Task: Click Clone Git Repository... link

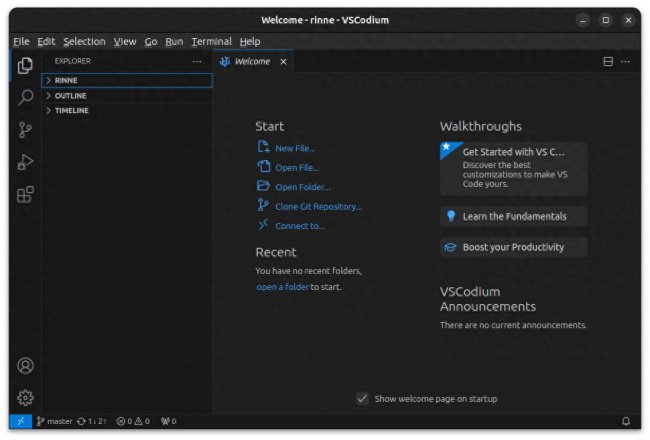Action: click(319, 207)
